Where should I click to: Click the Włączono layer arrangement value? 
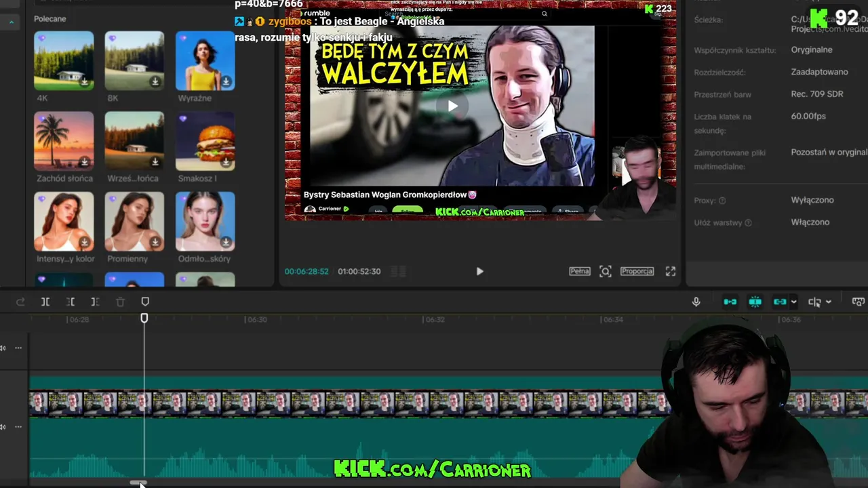(810, 222)
